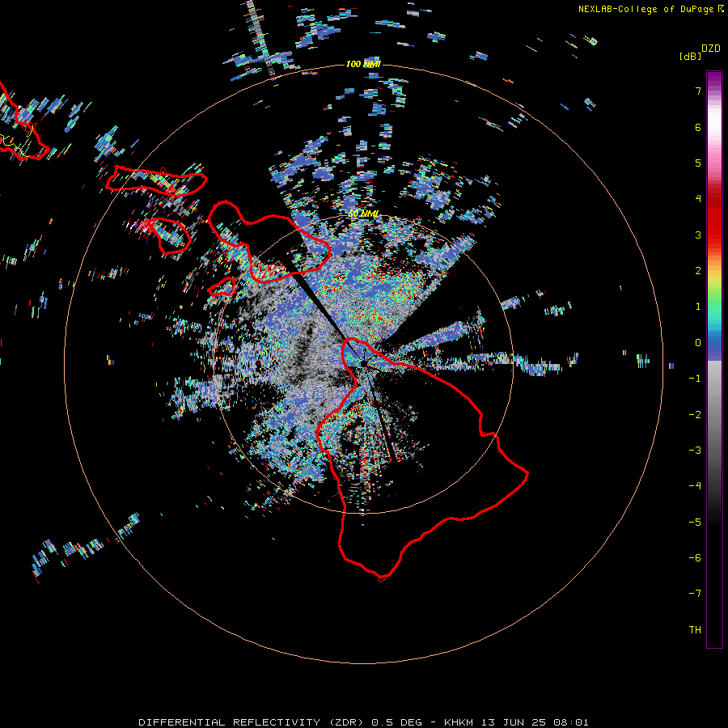This screenshot has height=728, width=728.
Task: Click the -5 dB scale label
Action: [x=695, y=523]
